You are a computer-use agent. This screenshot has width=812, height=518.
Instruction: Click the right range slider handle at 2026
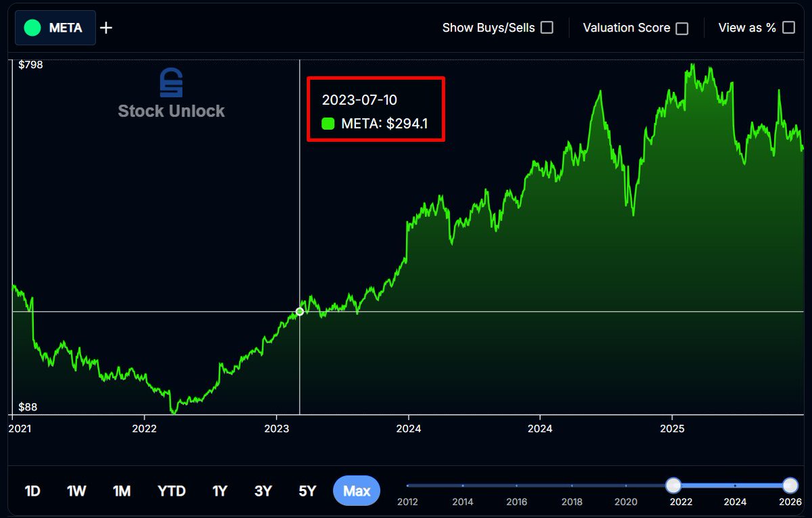790,485
